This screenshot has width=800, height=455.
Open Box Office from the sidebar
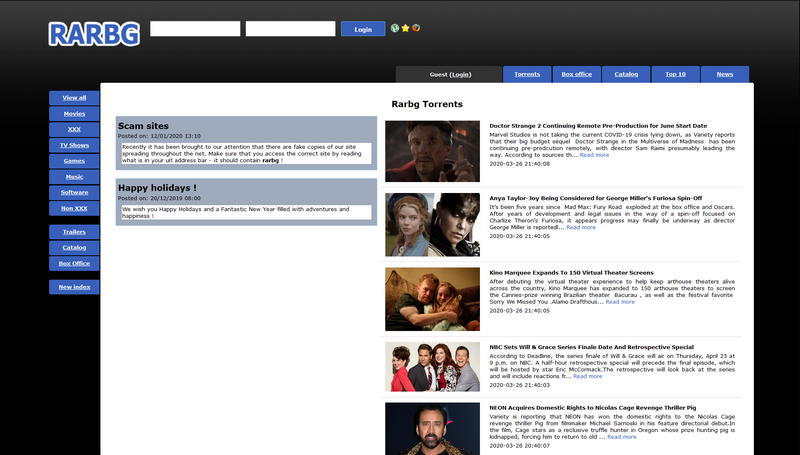coord(74,264)
